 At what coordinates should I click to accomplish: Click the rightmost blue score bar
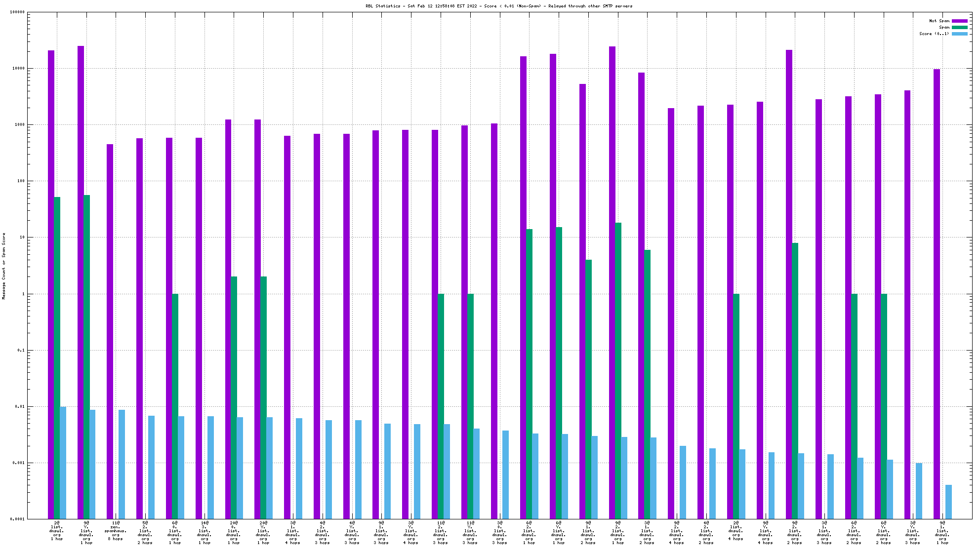[948, 502]
